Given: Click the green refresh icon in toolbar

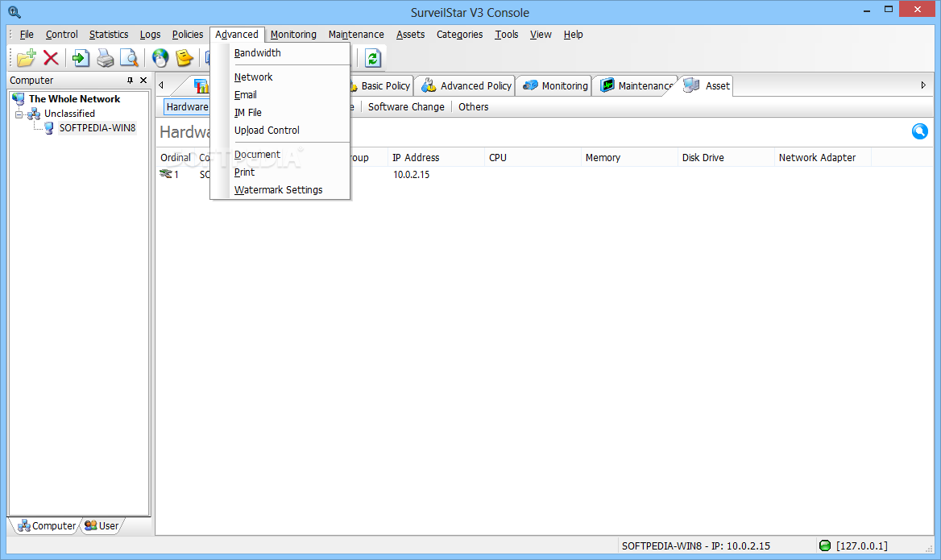Looking at the screenshot, I should pos(373,58).
